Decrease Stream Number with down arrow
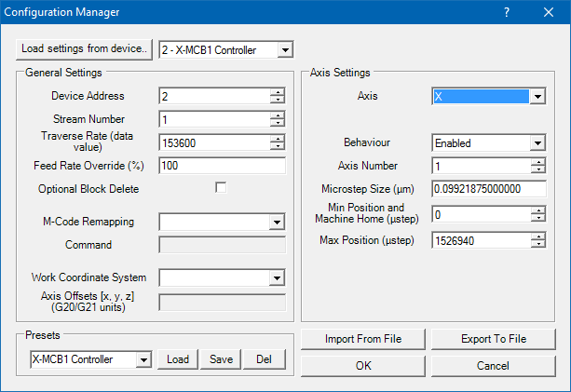 (278, 123)
